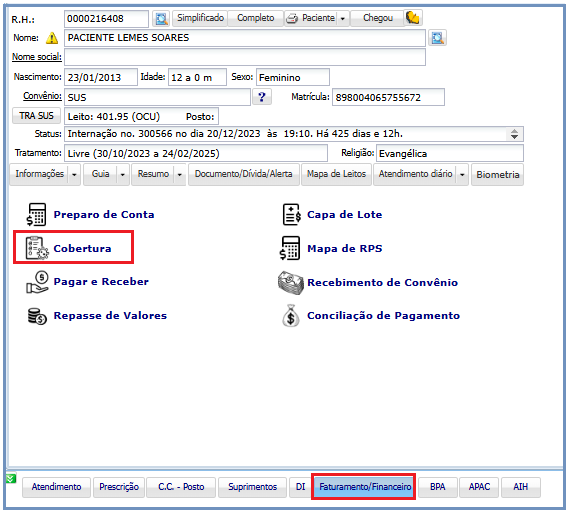Switch to the Prescrição tab
Image resolution: width=571 pixels, height=510 pixels.
[119, 487]
